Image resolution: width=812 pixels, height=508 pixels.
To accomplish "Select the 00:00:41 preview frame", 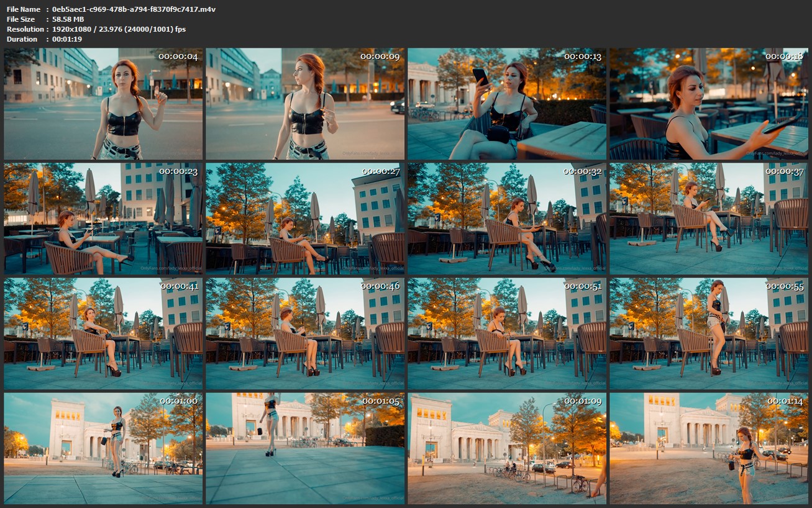I will [x=103, y=333].
